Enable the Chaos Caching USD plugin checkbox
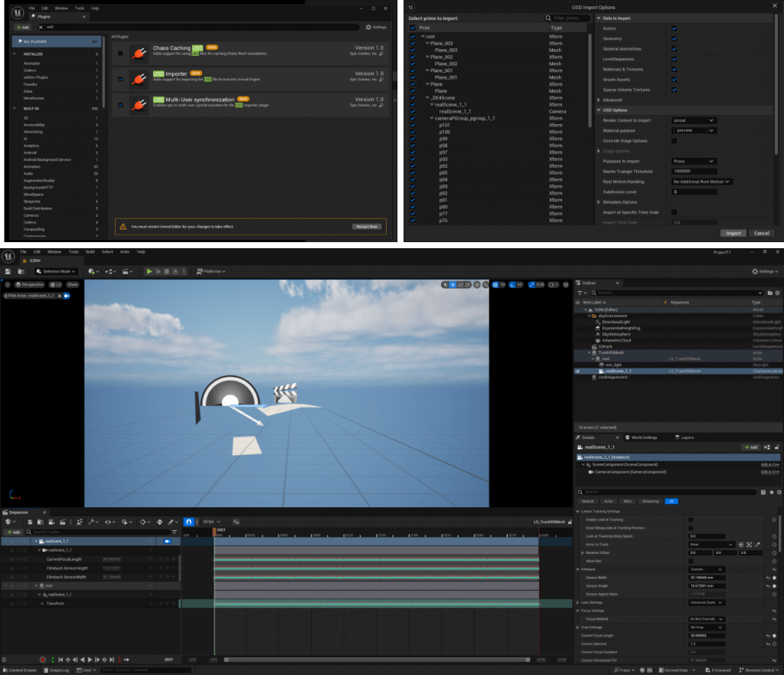Screen dimensions: 784x675 120,53
